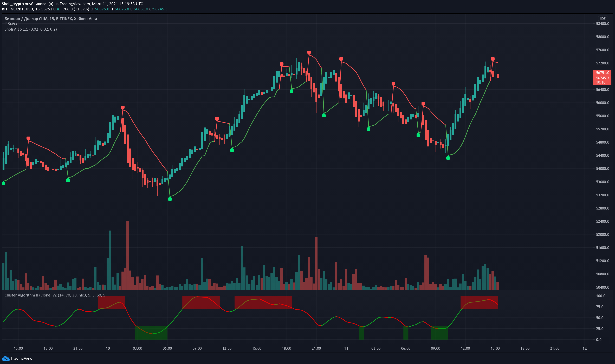
Task: Click the O:56875.8 open value in header
Action: click(x=100, y=9)
